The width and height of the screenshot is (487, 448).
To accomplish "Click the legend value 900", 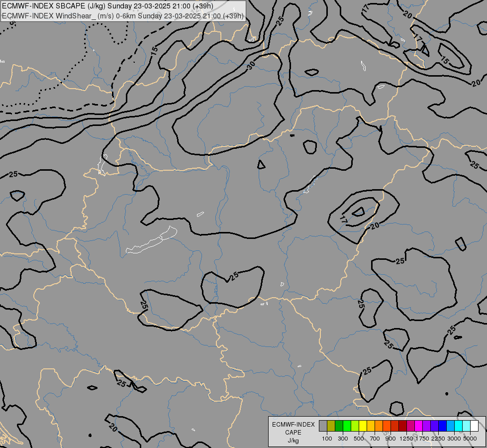I will coord(390,439).
